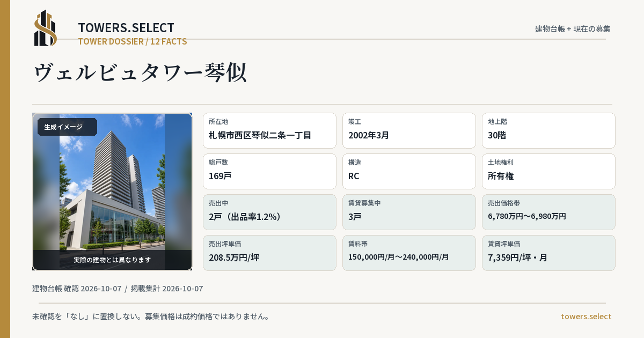644x338 pixels.
Task: Select the TOWERS.SELECT brand name
Action: click(126, 28)
